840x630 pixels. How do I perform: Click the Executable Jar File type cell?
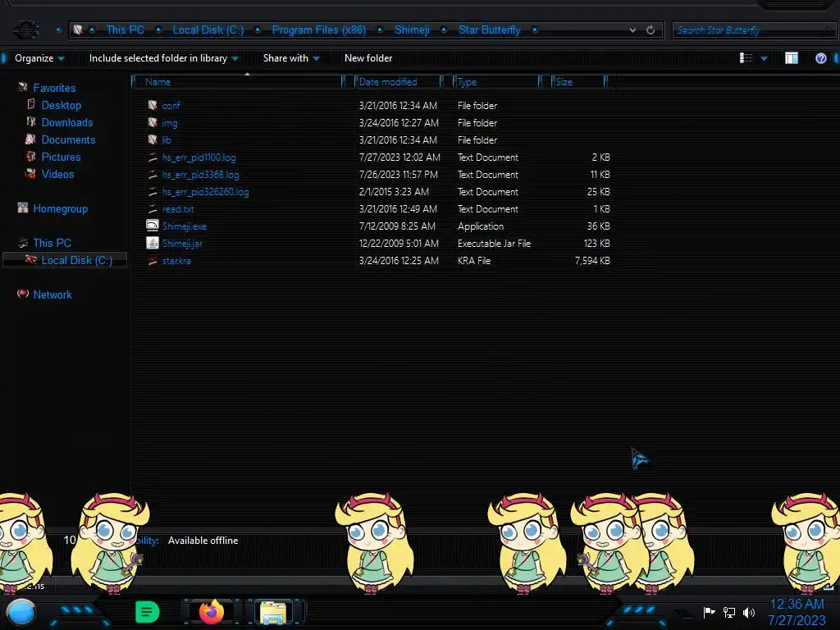point(494,243)
